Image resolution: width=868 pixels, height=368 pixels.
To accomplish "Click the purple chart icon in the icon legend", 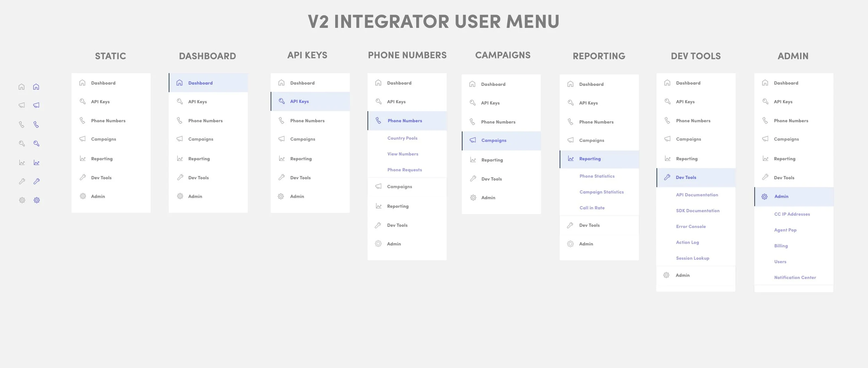I will point(36,162).
